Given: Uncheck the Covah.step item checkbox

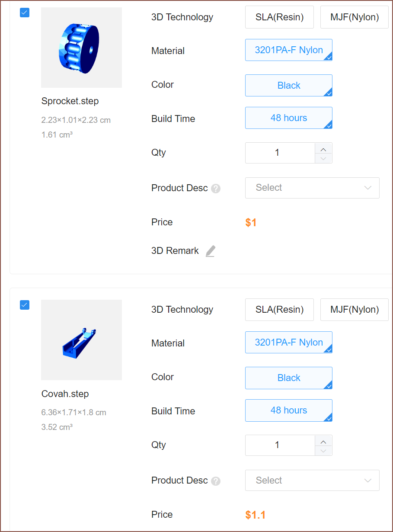Looking at the screenshot, I should 25,305.
